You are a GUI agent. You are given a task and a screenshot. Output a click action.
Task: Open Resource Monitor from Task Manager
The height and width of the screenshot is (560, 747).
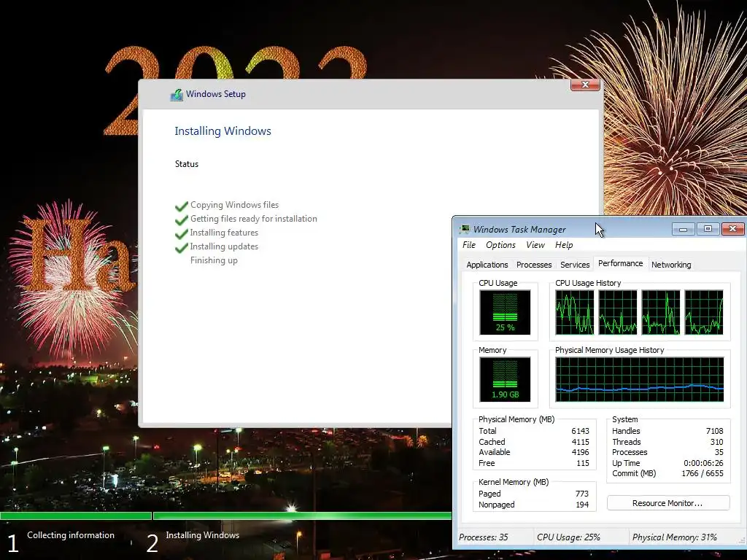(x=668, y=503)
